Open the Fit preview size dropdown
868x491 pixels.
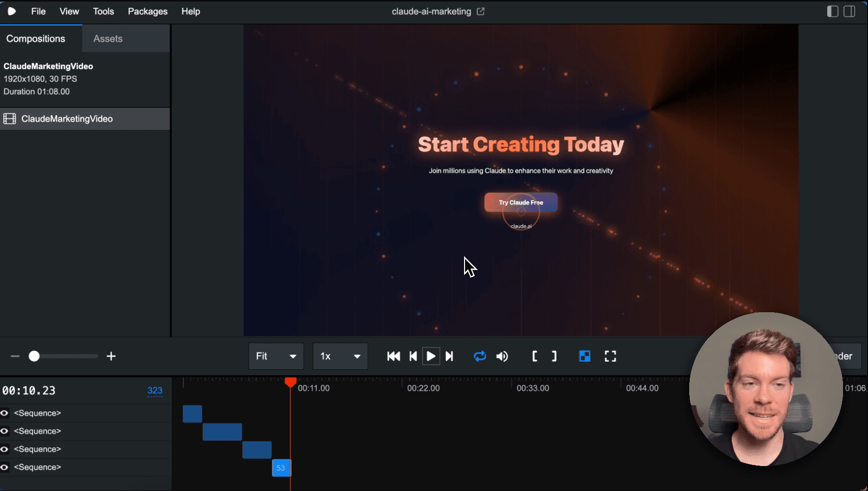276,356
